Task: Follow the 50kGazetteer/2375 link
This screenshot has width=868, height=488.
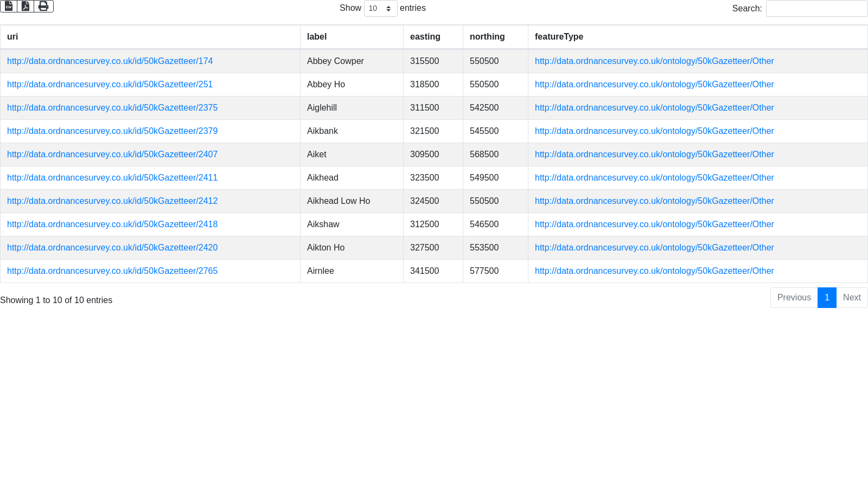Action: [112, 108]
